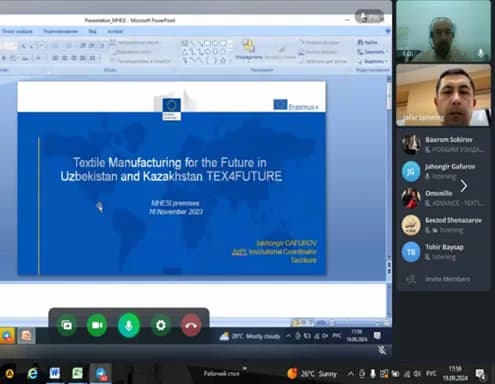Open Microsoft Word from the taskbar
This screenshot has height=384, width=495.
coord(55,373)
